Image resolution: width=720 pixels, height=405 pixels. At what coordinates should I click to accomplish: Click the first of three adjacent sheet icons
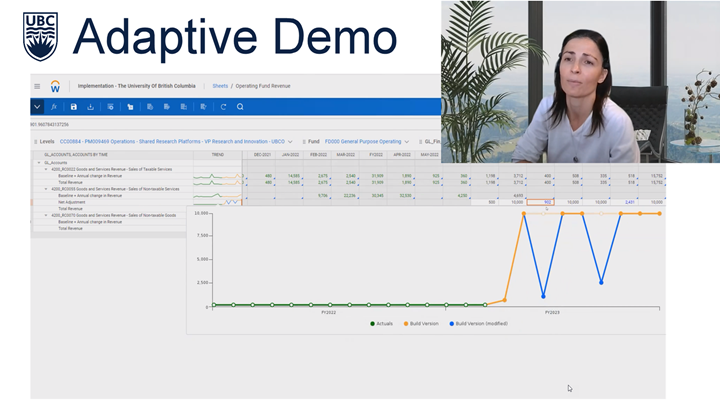(150, 107)
